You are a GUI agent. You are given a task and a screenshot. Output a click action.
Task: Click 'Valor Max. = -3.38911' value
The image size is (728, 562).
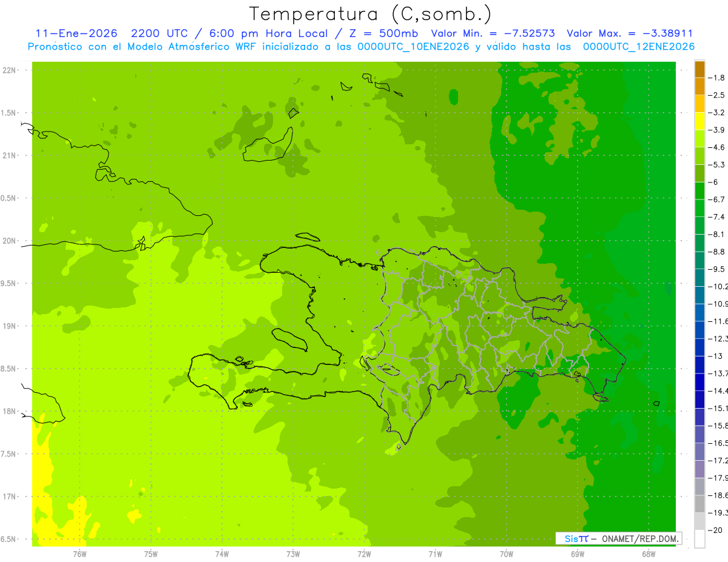click(630, 33)
